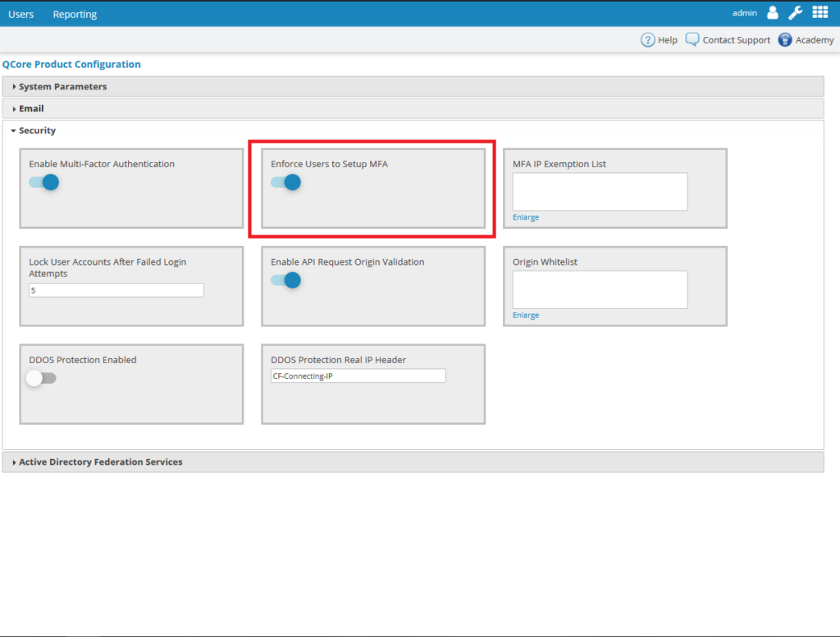The height and width of the screenshot is (637, 840).
Task: Click the user profile icon
Action: pos(772,13)
